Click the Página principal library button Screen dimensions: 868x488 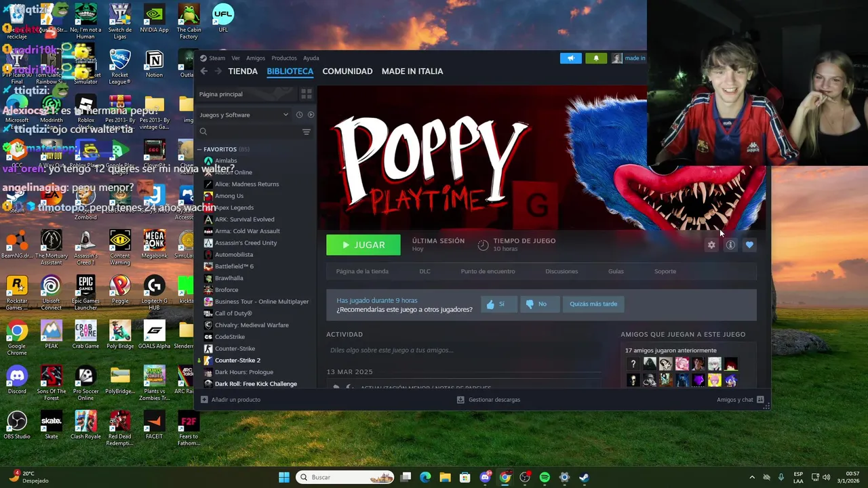click(245, 94)
